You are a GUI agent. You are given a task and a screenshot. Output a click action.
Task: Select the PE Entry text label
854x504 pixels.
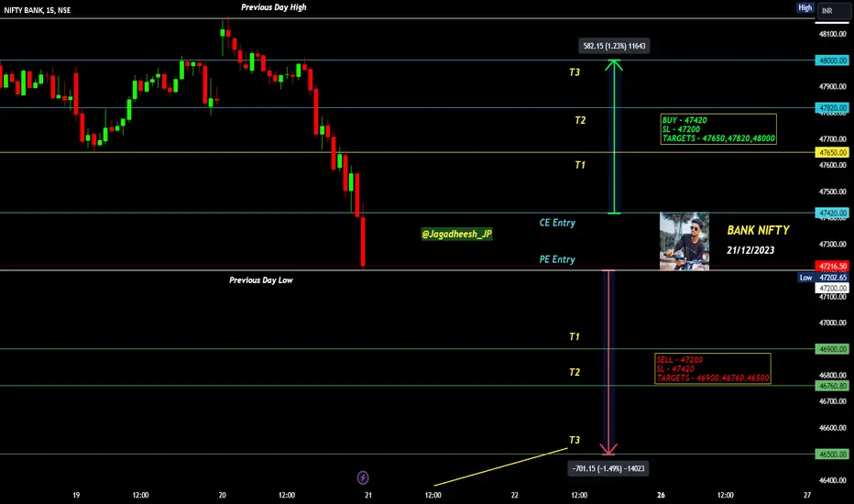click(557, 259)
